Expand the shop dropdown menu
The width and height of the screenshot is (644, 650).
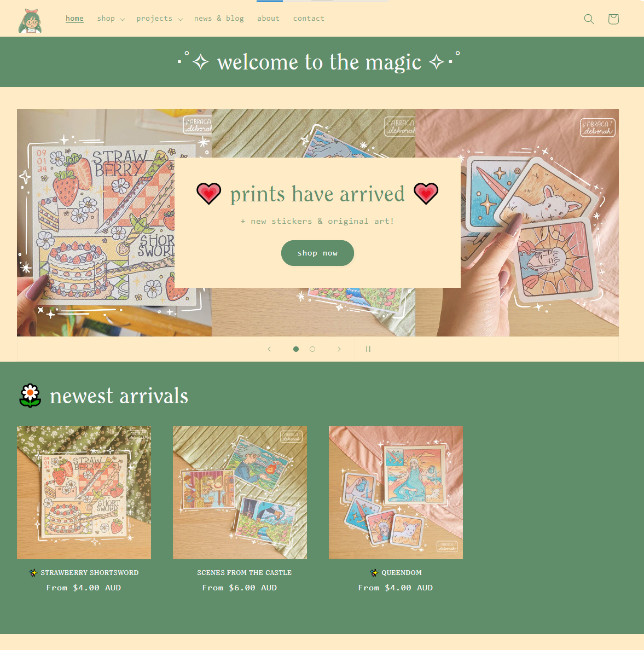click(111, 19)
